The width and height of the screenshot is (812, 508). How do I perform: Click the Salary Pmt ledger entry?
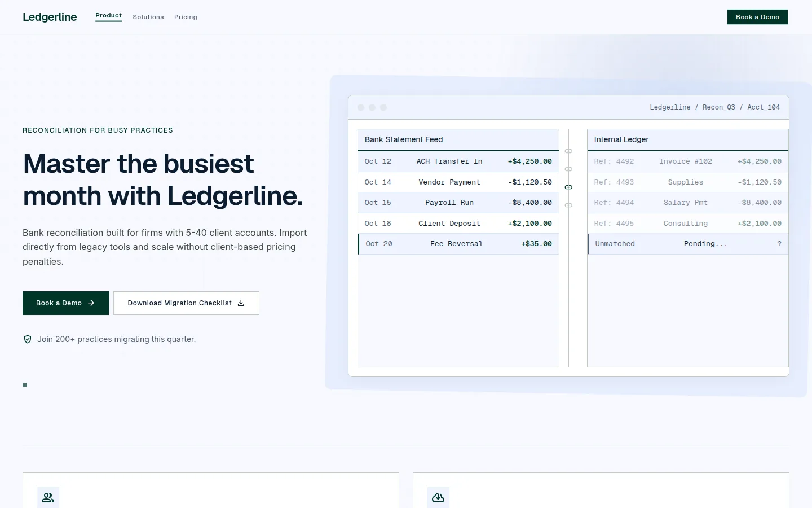click(686, 203)
